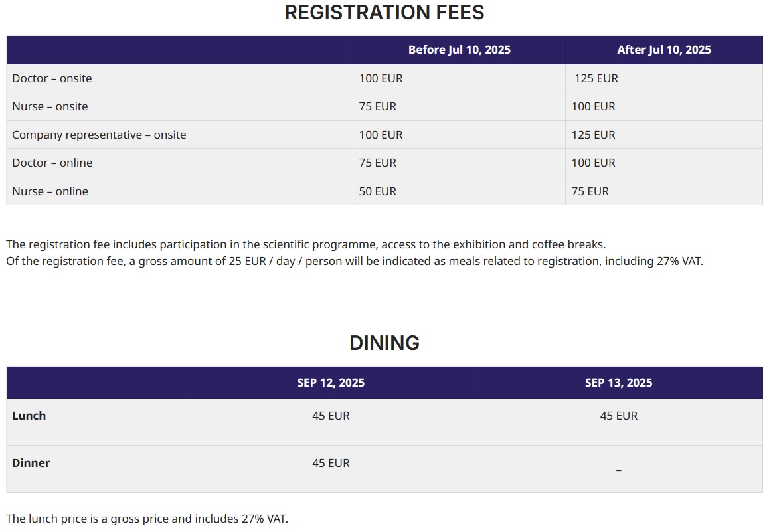This screenshot has height=532, width=769.
Task: Click Nurse onsite fee before Jul 10
Action: 377,106
